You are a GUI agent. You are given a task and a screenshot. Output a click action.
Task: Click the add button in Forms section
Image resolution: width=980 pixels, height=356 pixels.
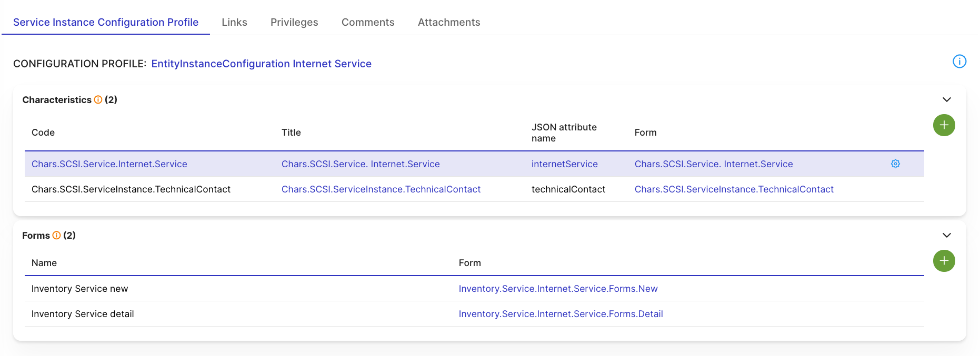coord(944,261)
